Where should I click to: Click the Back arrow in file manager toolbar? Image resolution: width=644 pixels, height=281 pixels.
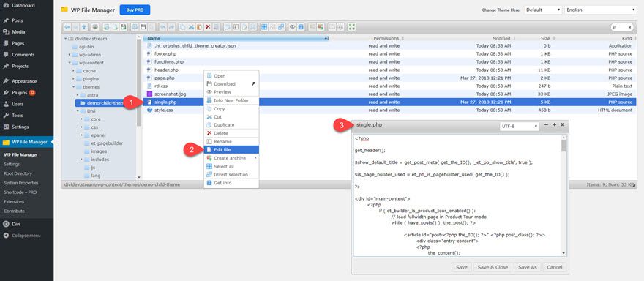[x=67, y=26]
